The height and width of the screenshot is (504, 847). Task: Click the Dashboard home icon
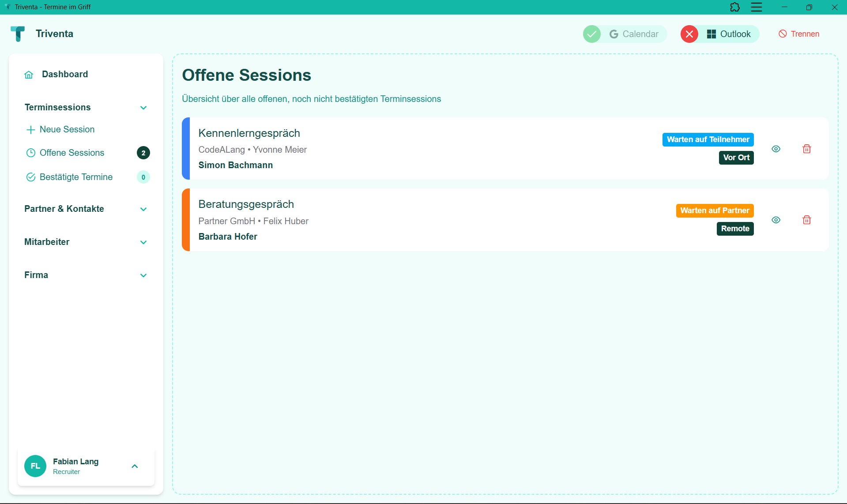click(x=29, y=75)
